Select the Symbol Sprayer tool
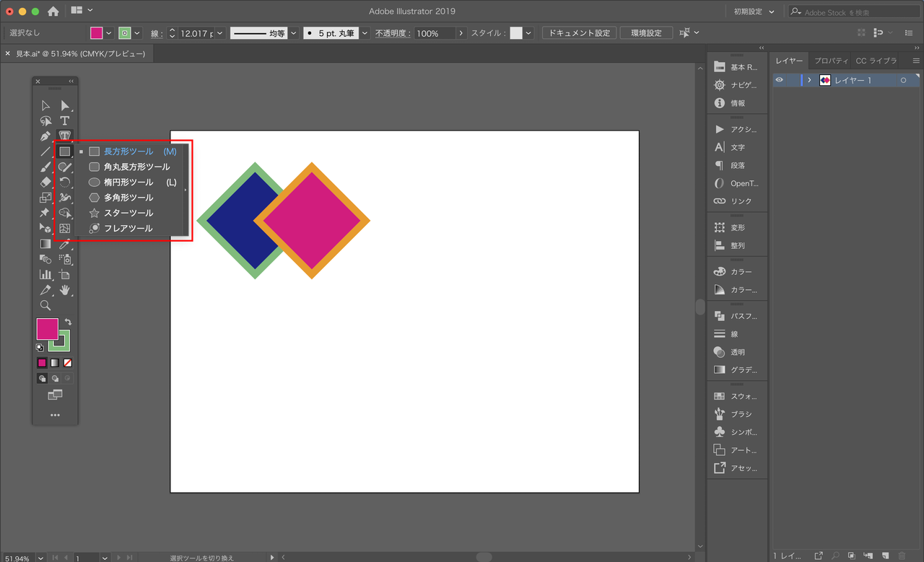 tap(65, 259)
